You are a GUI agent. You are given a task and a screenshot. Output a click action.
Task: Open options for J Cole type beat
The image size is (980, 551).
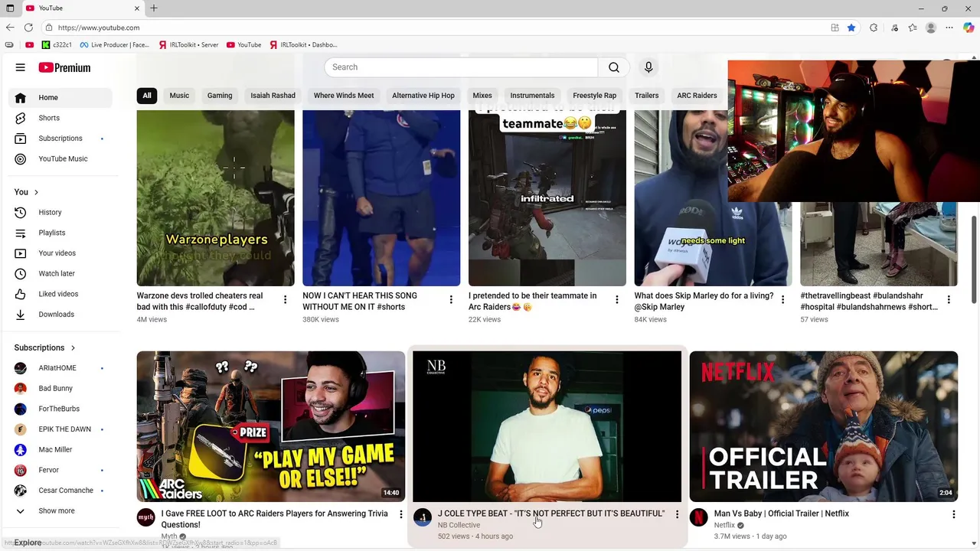(677, 514)
